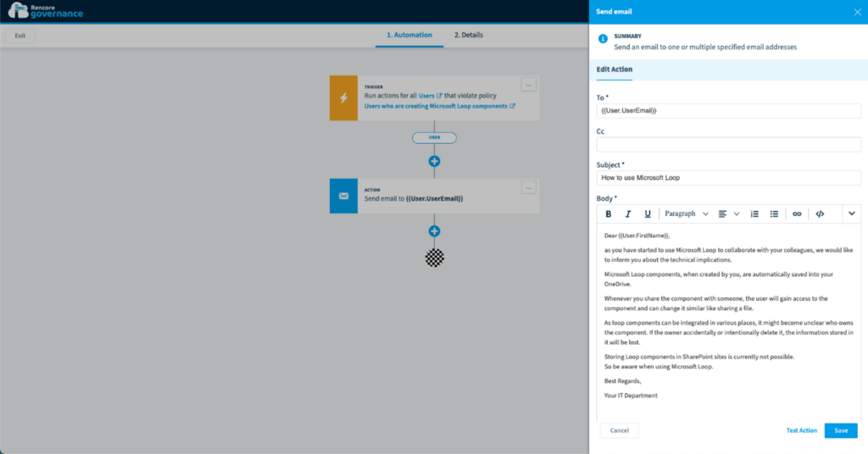Click the checkered end flag node
The width and height of the screenshot is (868, 454).
click(435, 257)
